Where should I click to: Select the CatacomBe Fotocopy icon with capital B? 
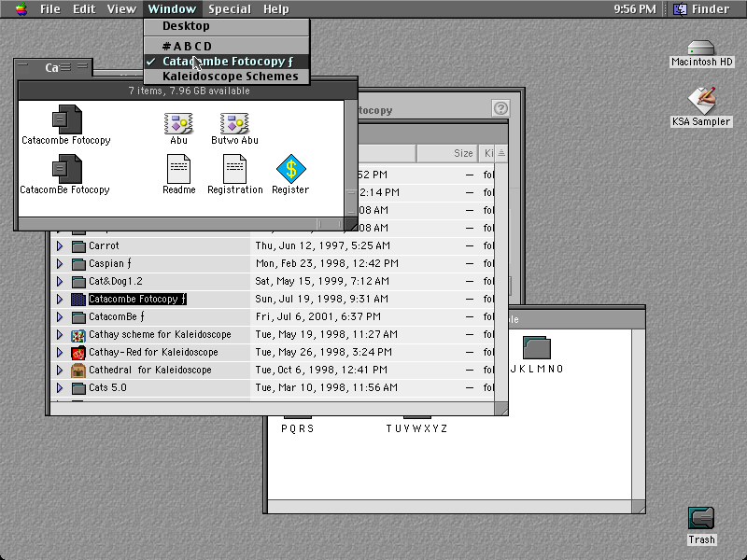pos(66,169)
